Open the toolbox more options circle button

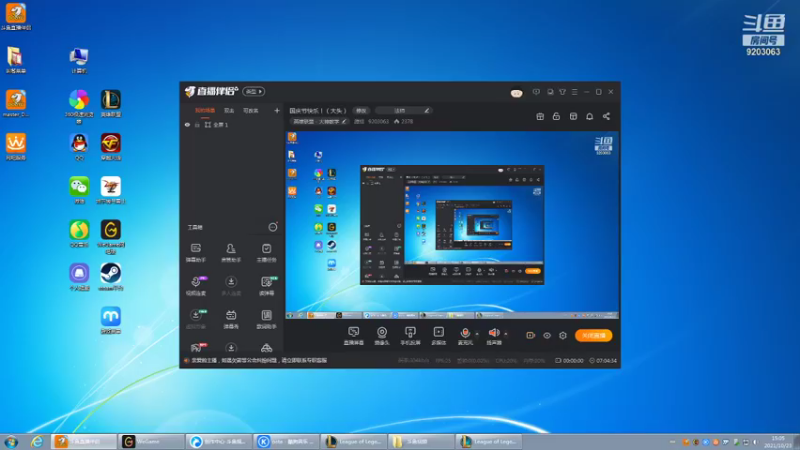pos(273,227)
